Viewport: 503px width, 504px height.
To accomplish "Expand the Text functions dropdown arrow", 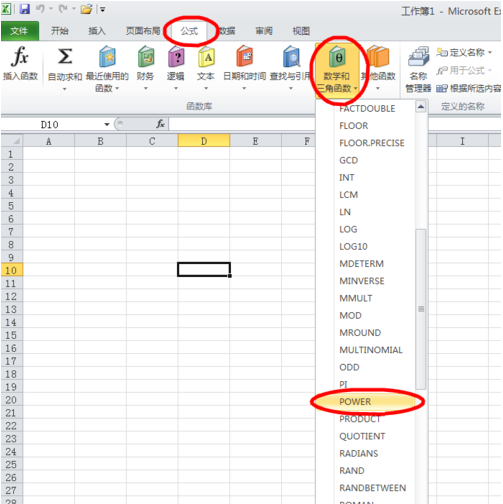I will (206, 89).
